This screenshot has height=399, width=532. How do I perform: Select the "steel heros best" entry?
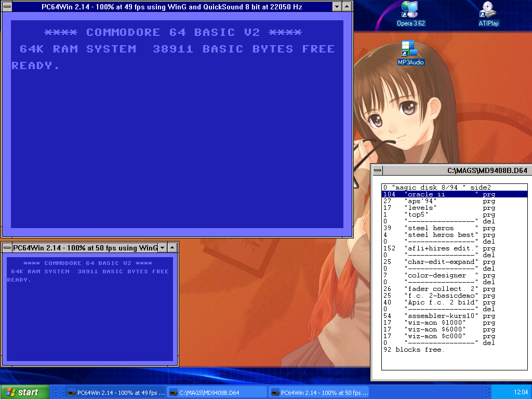(455, 235)
